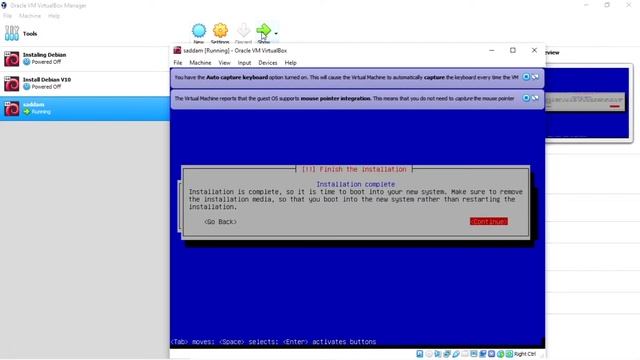Click the Right Ctrl host key label

[525, 354]
